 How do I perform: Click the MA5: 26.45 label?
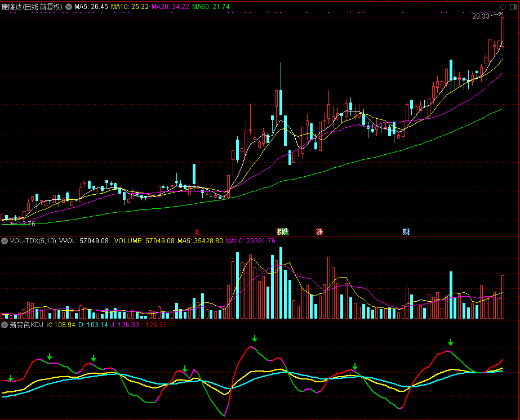pyautogui.click(x=91, y=7)
